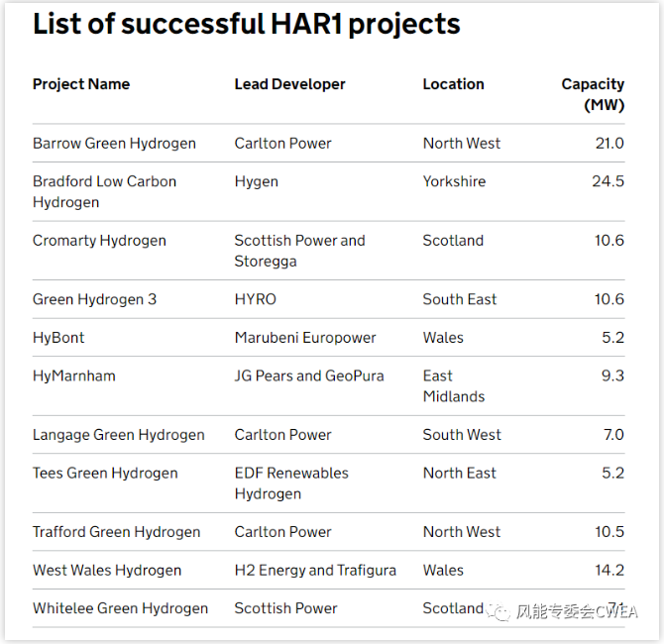The height and width of the screenshot is (644, 664).
Task: Click 'JG Pears and GeoPura' developer cell
Action: pyautogui.click(x=309, y=376)
